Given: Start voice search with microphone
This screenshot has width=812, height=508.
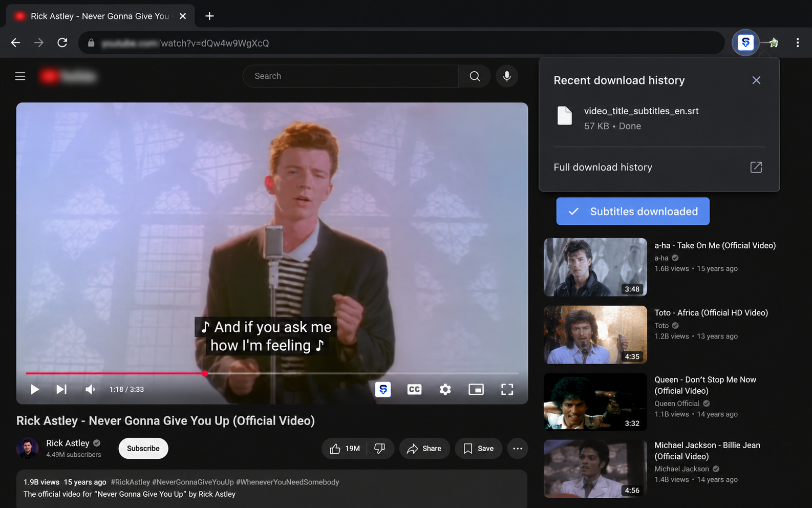Looking at the screenshot, I should pos(507,76).
